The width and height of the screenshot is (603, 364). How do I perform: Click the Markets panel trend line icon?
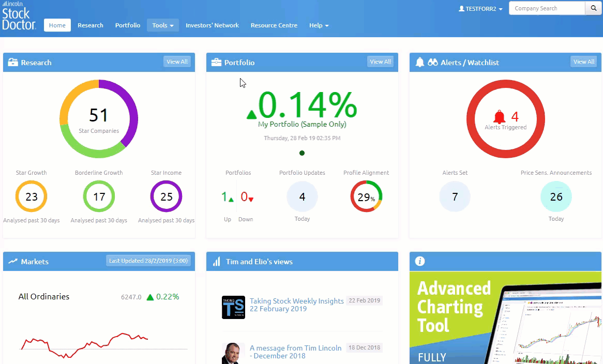13,262
